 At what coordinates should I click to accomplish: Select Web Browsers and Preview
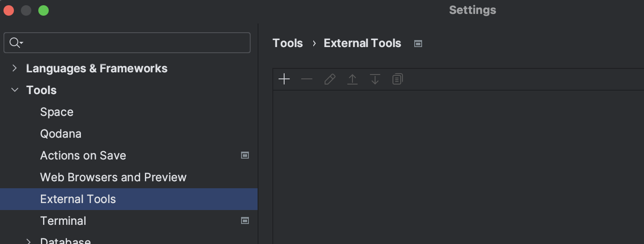tap(113, 177)
